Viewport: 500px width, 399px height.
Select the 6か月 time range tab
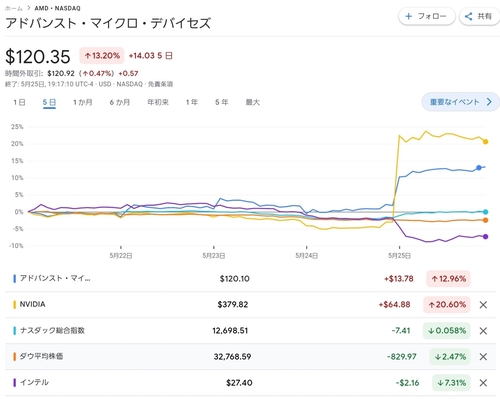coord(120,102)
